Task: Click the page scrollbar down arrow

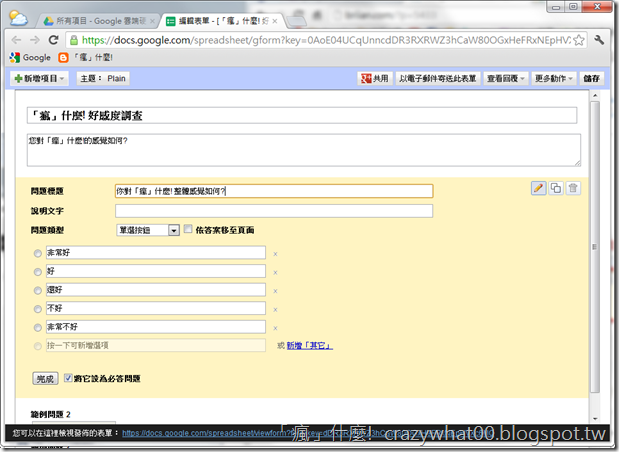Action: [595, 419]
